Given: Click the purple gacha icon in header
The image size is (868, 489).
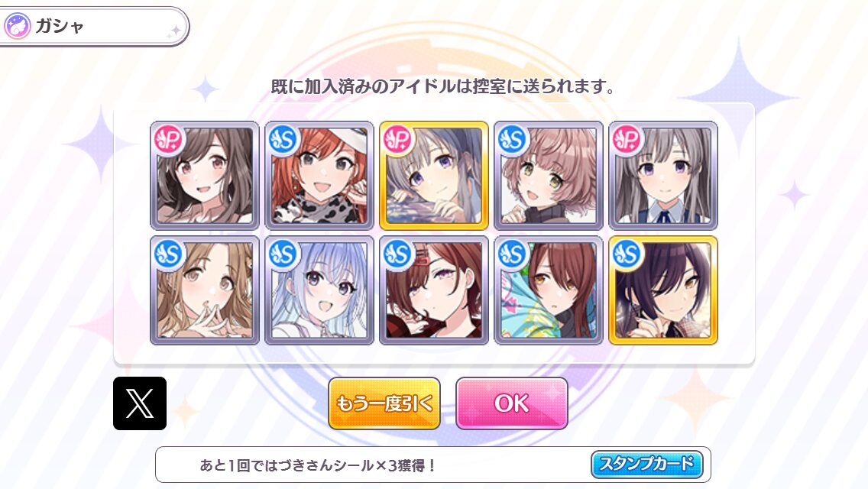Looking at the screenshot, I should pos(17,26).
